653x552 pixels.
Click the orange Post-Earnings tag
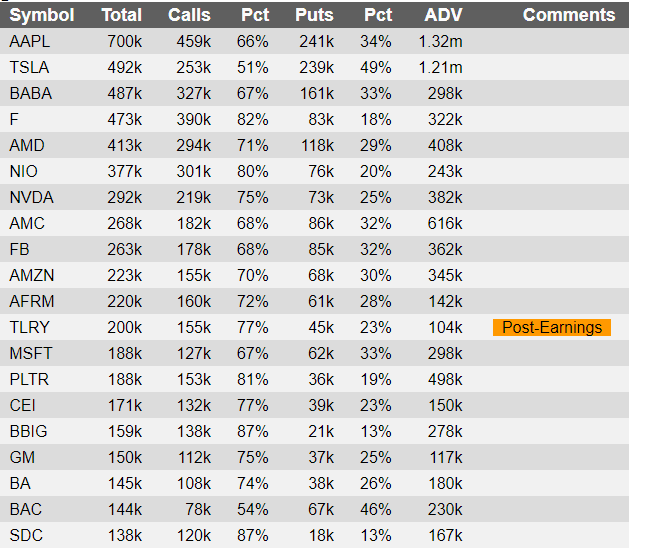point(552,327)
